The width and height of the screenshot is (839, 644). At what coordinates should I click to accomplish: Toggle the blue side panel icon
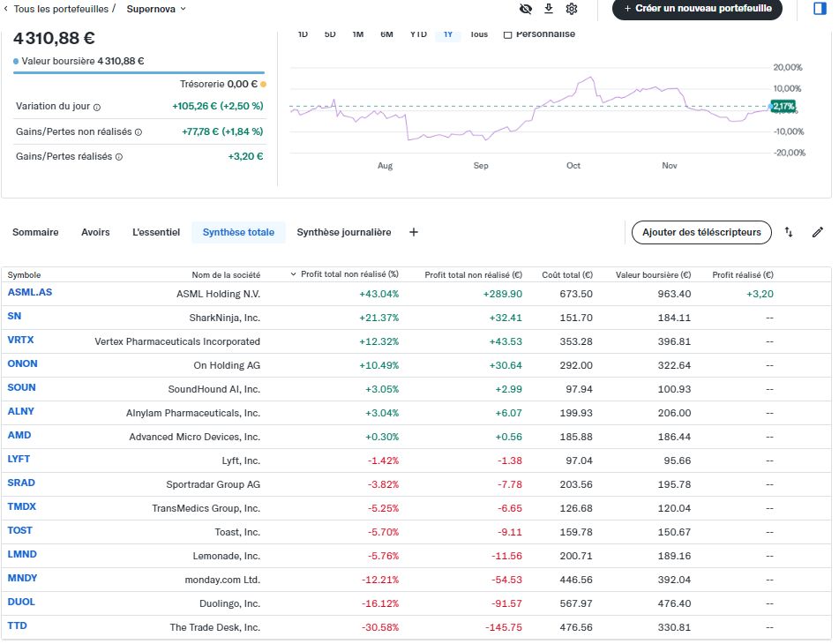(x=819, y=9)
